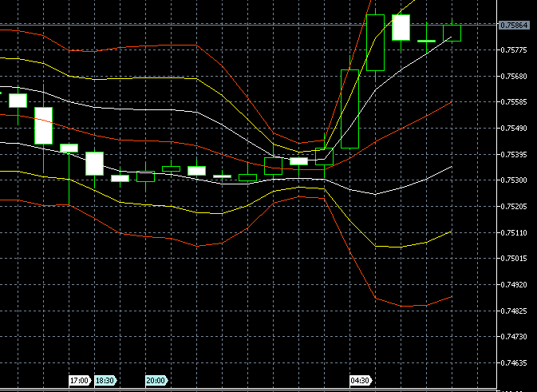This screenshot has height=392, width=537.
Task: Click the 0.75775 price axis label
Action: point(514,50)
